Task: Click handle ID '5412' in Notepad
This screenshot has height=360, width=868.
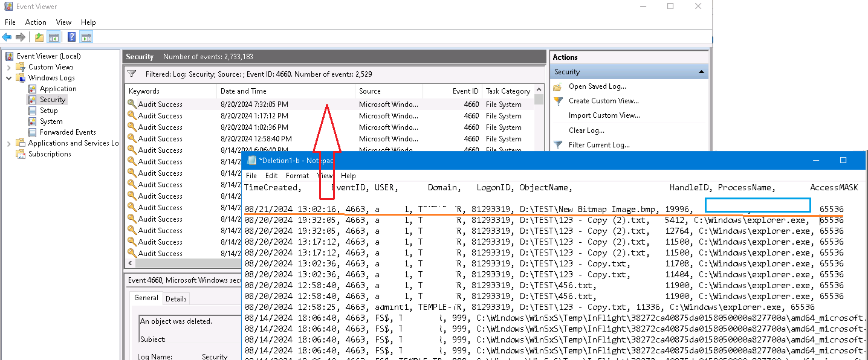Action: coord(675,220)
